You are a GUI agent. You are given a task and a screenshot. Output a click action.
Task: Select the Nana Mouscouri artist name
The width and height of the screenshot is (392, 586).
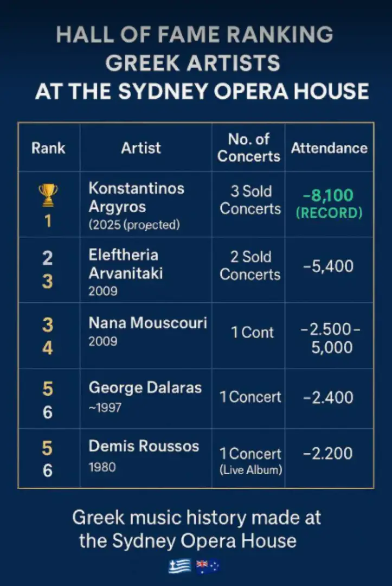point(147,323)
